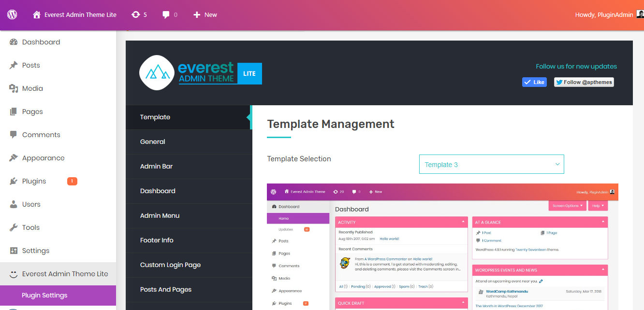Viewport: 644px width, 310px height.
Task: Click Tools wrench icon in sidebar
Action: pos(14,227)
